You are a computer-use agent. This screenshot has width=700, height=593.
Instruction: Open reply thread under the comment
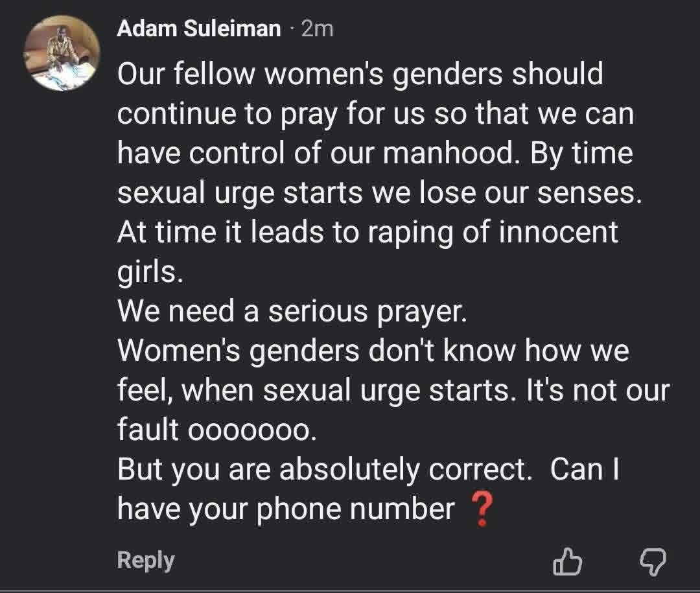145,559
